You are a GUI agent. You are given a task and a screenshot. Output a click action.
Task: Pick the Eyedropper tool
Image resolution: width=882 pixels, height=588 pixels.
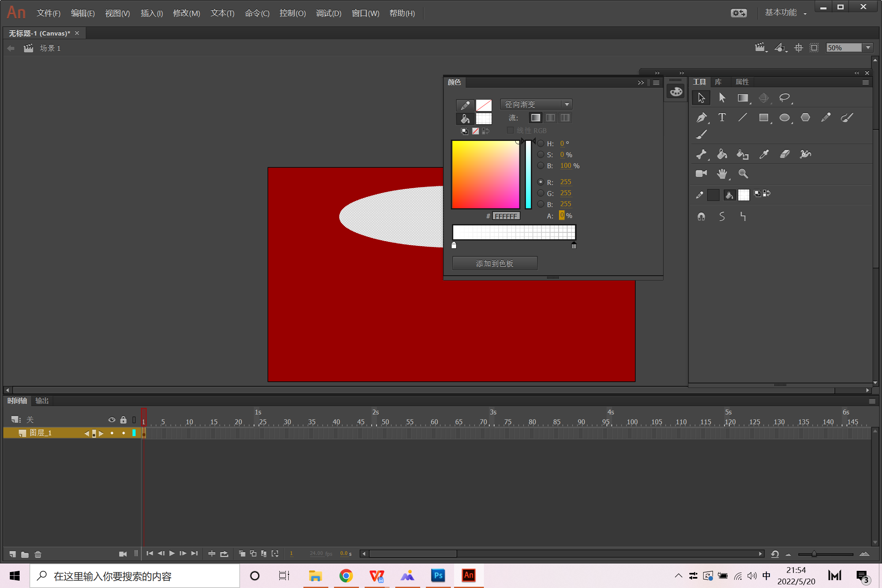coord(764,154)
